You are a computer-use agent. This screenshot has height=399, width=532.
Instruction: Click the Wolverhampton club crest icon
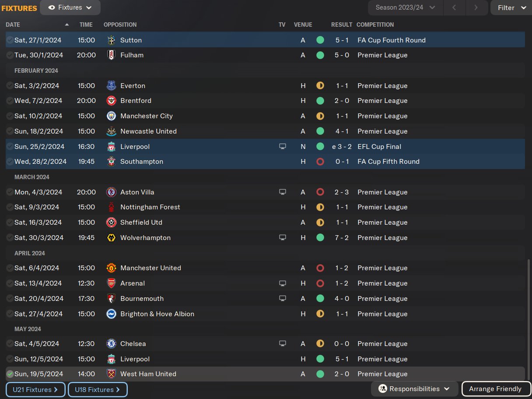111,238
